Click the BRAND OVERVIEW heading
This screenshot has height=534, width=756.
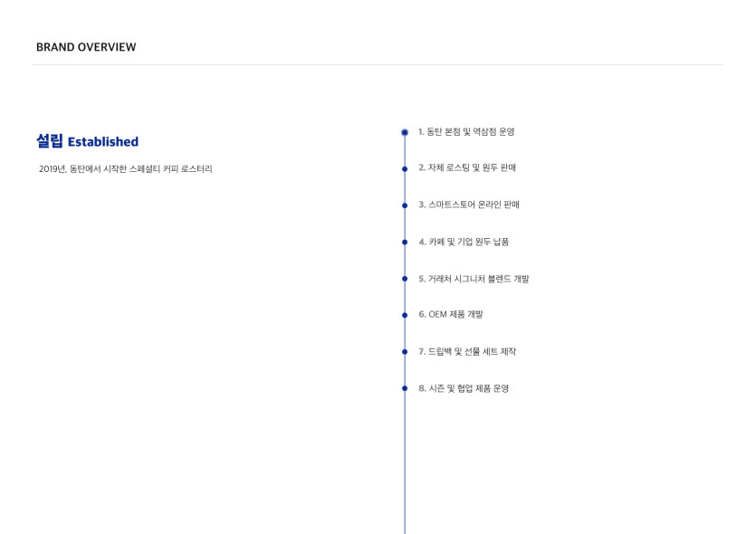click(86, 47)
